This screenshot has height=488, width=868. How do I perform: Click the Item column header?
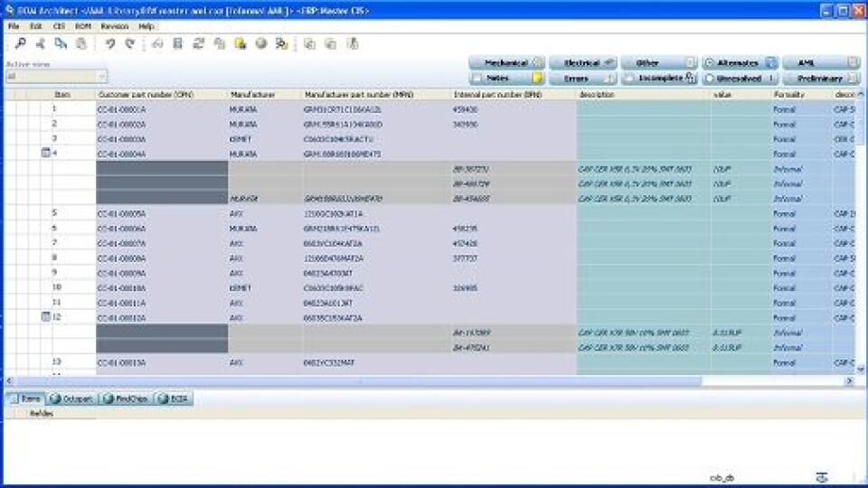point(73,95)
